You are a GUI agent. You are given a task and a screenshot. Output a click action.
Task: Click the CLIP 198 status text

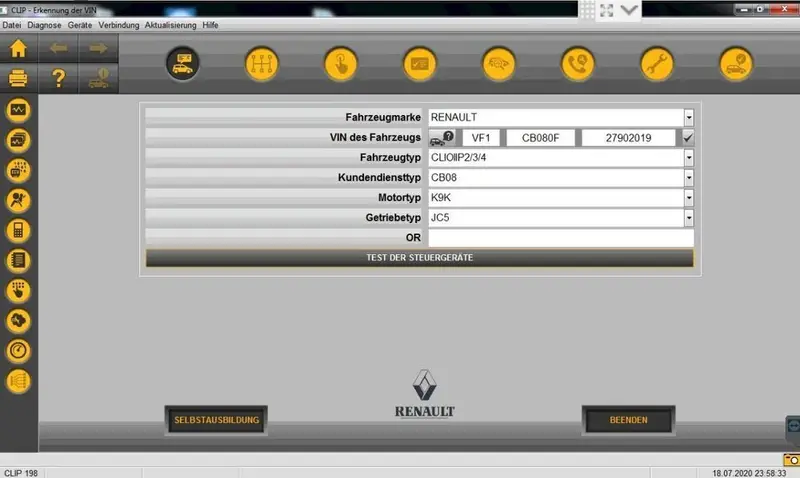tap(21, 473)
